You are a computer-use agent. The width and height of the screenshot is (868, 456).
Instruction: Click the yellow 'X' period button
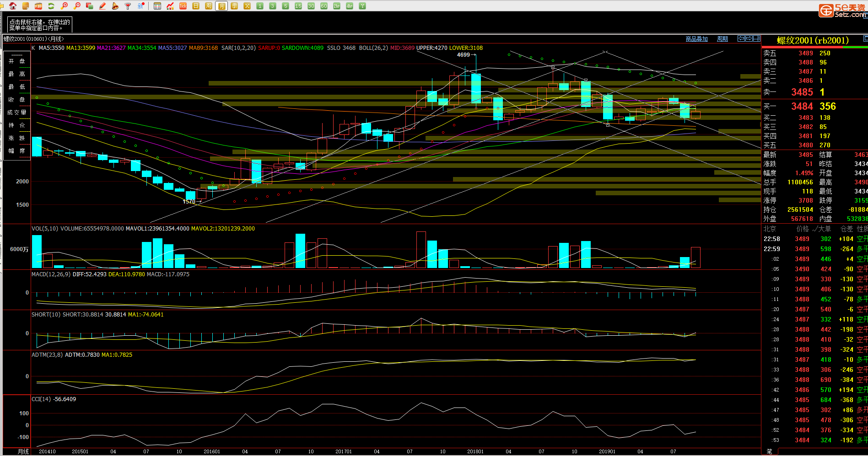(247, 6)
